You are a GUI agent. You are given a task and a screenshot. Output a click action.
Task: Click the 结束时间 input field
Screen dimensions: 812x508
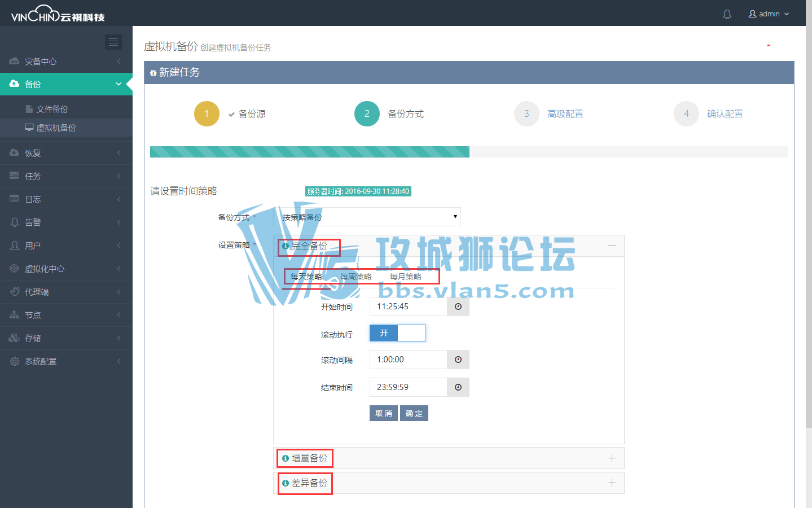[x=409, y=387]
